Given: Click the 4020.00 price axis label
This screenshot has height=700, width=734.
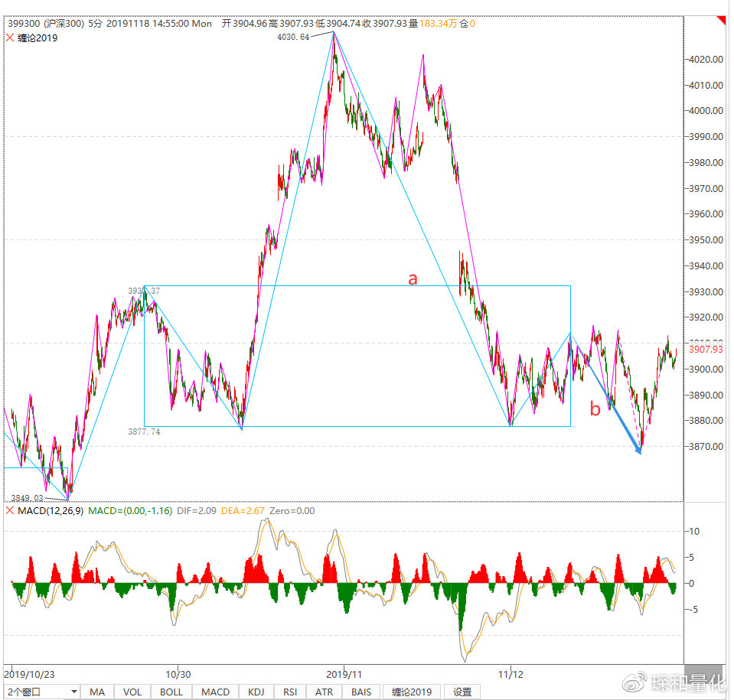Looking at the screenshot, I should (706, 60).
